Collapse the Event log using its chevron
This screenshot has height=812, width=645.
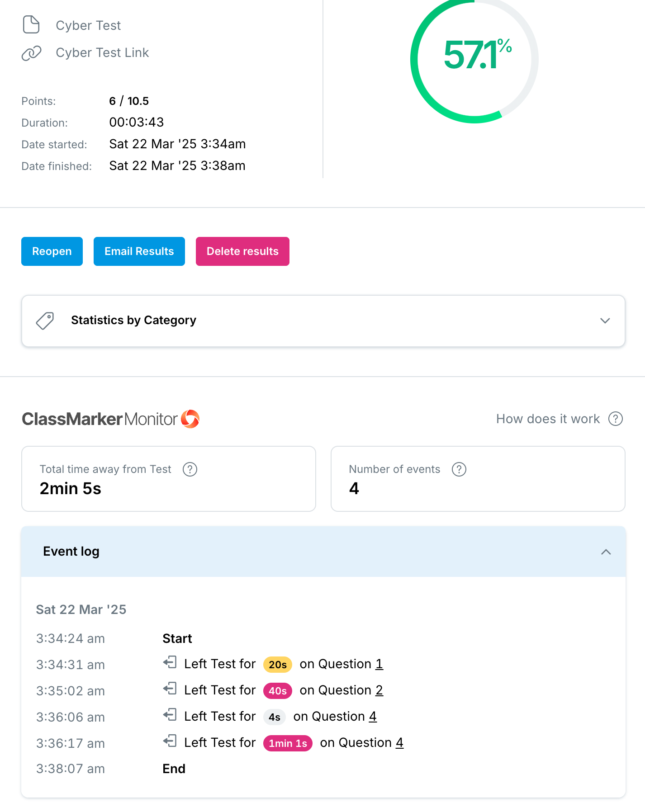click(x=606, y=552)
